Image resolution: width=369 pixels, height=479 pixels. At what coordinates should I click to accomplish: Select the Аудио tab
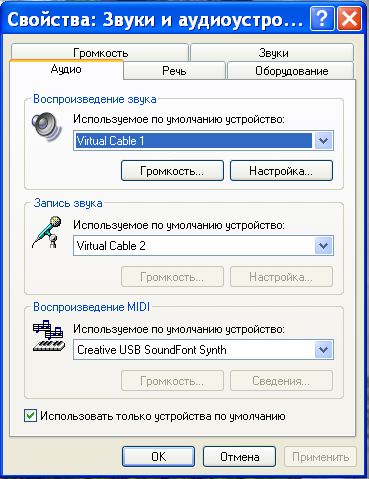tap(66, 69)
